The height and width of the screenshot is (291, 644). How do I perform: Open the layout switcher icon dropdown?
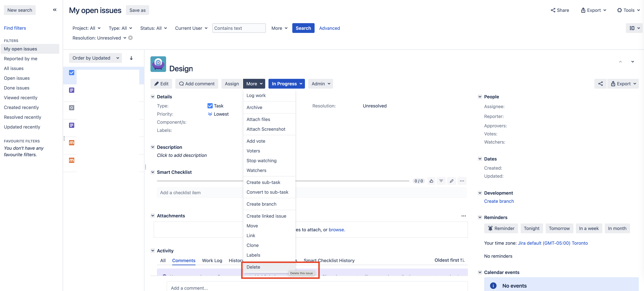[x=634, y=28]
